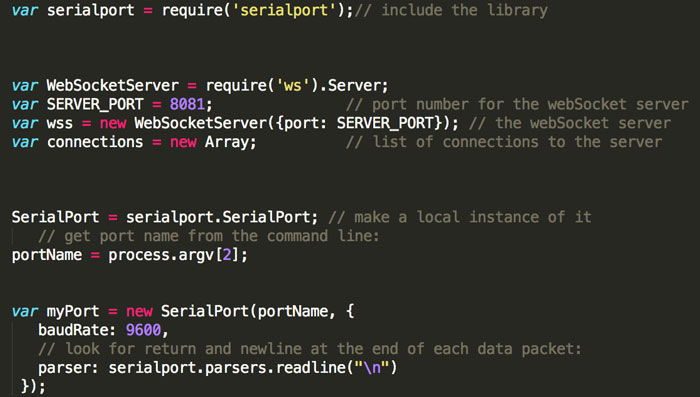Screen dimensions: 700x397
Task: Click the wss variable name
Action: point(59,124)
